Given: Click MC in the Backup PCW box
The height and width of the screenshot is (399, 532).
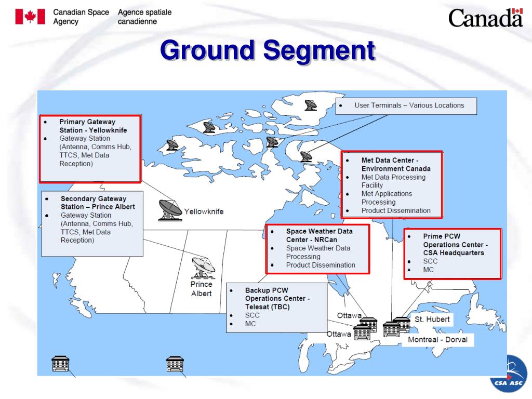Looking at the screenshot, I should [x=250, y=324].
